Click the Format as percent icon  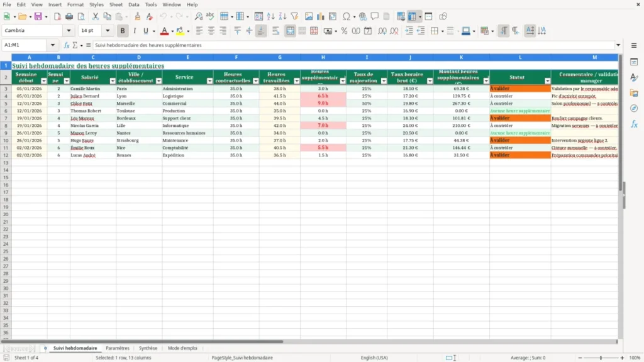[x=344, y=31]
